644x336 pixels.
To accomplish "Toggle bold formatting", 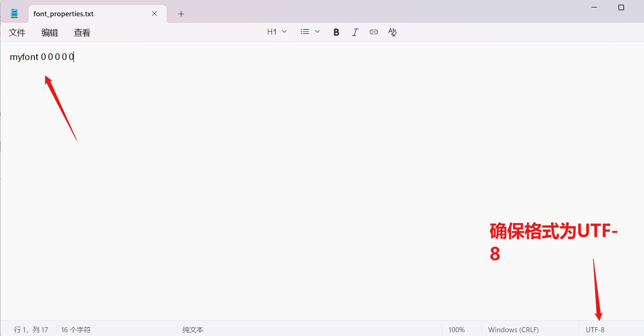I will click(336, 32).
